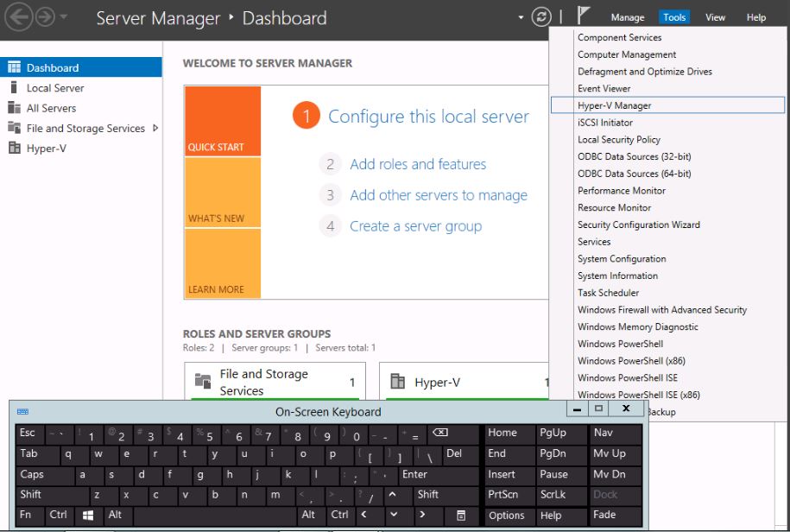Launch Hyper-V Manager from Tools menu
This screenshot has height=532, width=790.
coord(667,105)
